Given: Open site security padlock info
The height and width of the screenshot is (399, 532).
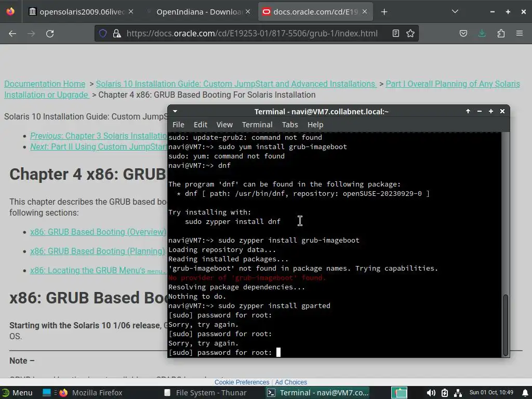Looking at the screenshot, I should 117,33.
